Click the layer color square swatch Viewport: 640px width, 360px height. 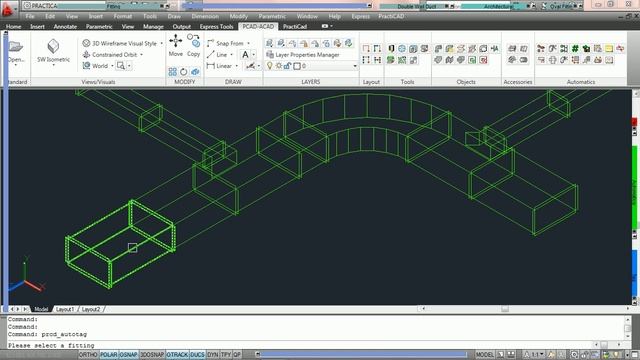[x=297, y=66]
